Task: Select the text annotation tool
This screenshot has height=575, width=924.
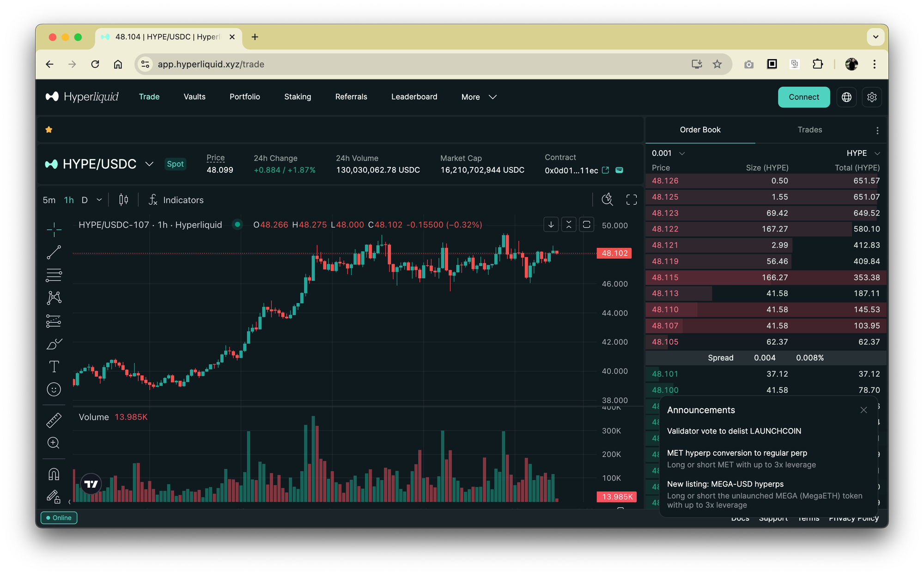Action: (54, 367)
